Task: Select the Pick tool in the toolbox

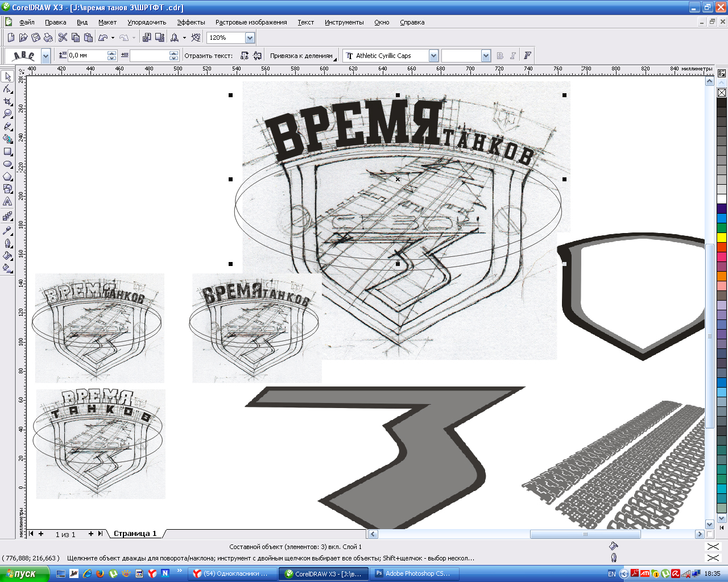Action: tap(8, 77)
